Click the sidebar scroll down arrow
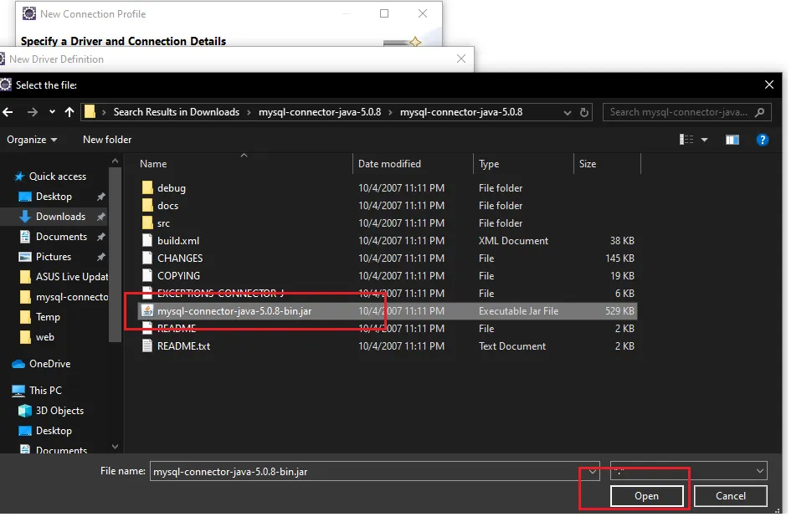The image size is (812, 517). 115,447
